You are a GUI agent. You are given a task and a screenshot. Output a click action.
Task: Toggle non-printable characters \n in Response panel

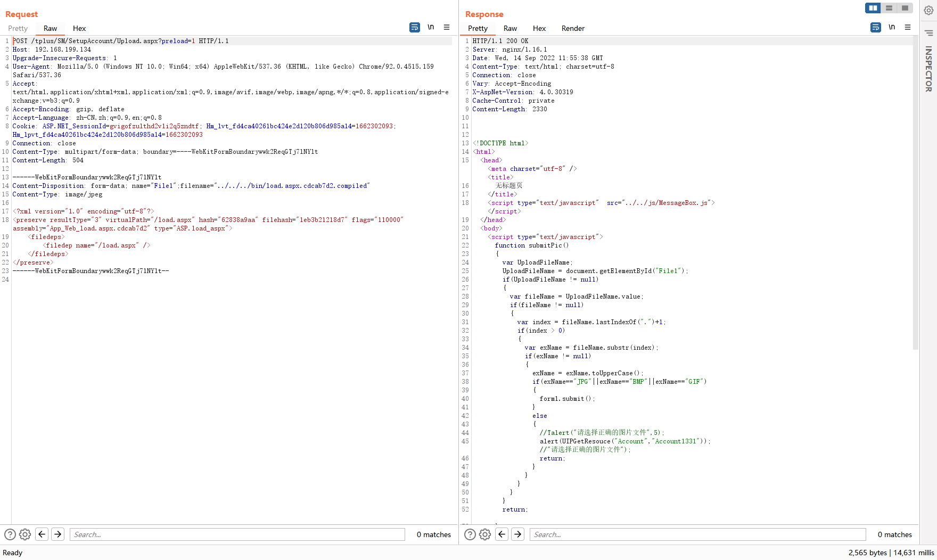tap(892, 27)
